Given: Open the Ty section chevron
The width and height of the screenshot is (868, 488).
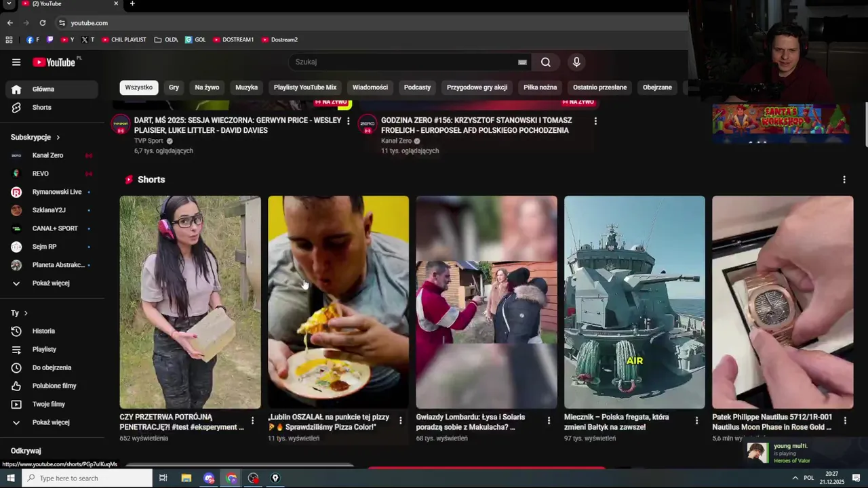Looking at the screenshot, I should click(x=26, y=314).
